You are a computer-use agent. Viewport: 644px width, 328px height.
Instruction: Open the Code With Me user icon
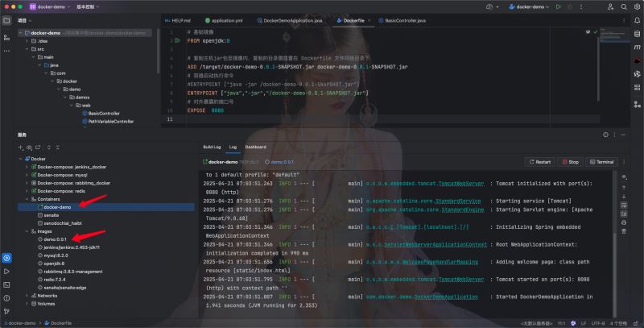[611, 7]
